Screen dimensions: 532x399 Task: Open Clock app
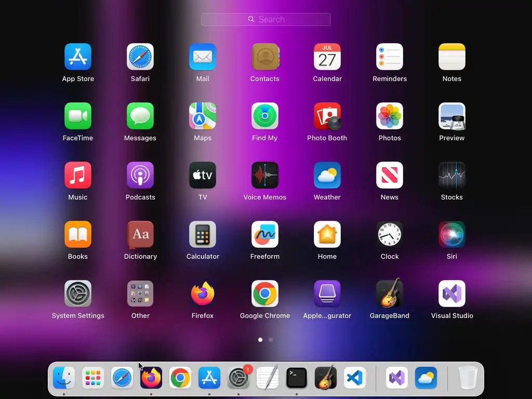pos(390,234)
